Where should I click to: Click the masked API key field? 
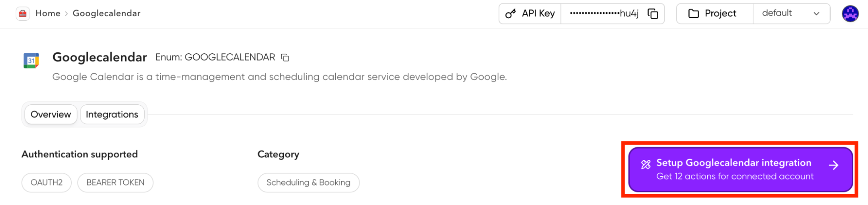pos(604,14)
